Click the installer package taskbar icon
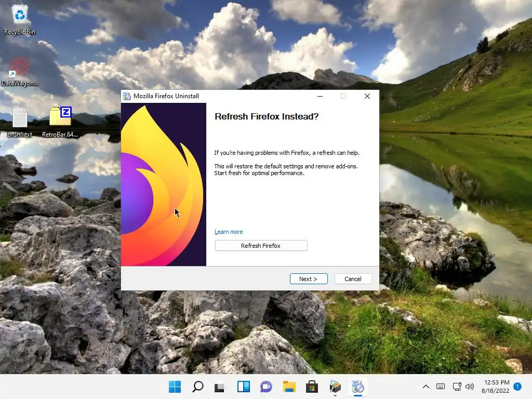 [x=335, y=387]
